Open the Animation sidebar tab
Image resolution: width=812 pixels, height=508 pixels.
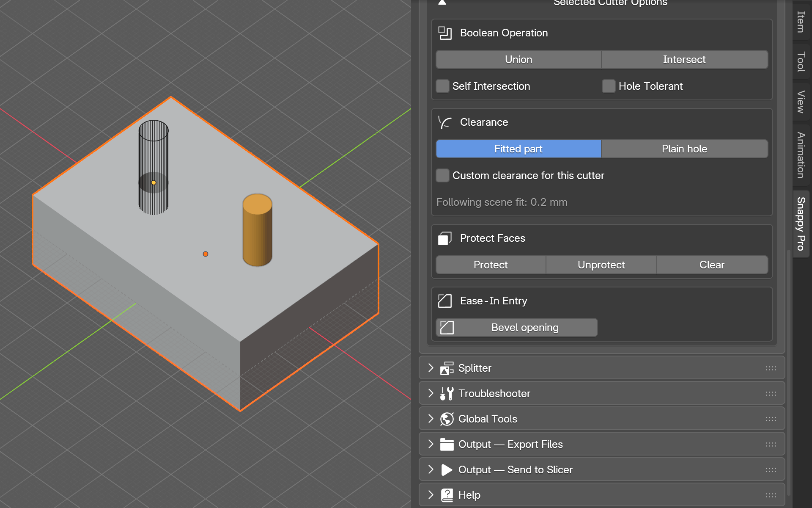pos(801,155)
